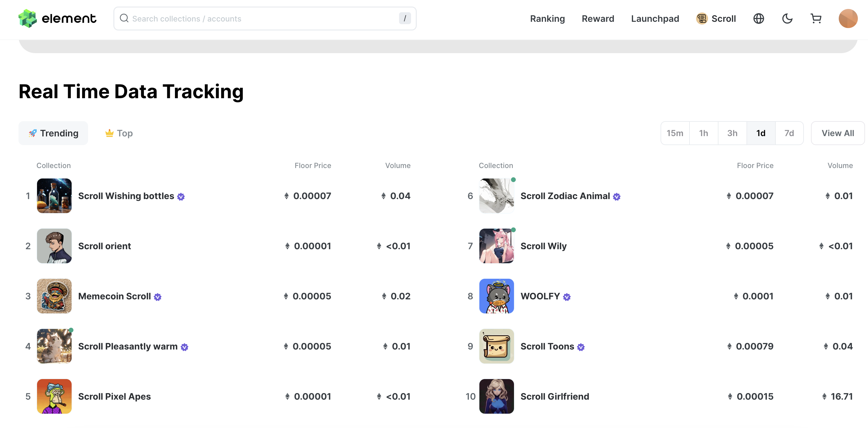868x428 pixels.
Task: Click the search magnifier icon
Action: pos(124,18)
